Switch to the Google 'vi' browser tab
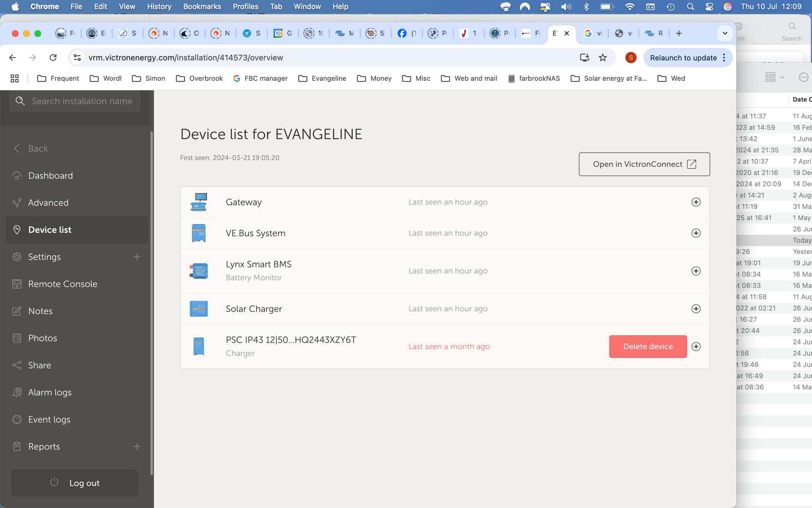 593,33
